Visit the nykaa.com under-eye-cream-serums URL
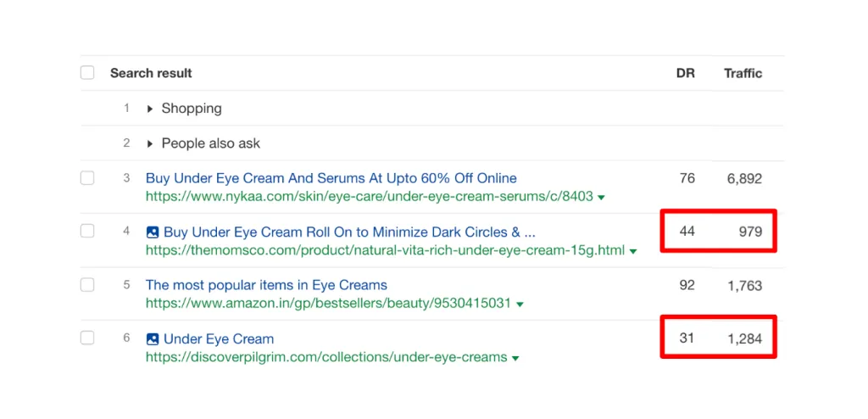Image resolution: width=868 pixels, height=419 pixels. click(370, 196)
